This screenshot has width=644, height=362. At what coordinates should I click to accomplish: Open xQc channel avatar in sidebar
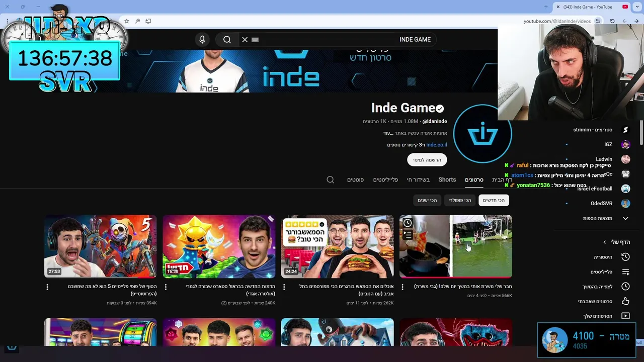[625, 174]
